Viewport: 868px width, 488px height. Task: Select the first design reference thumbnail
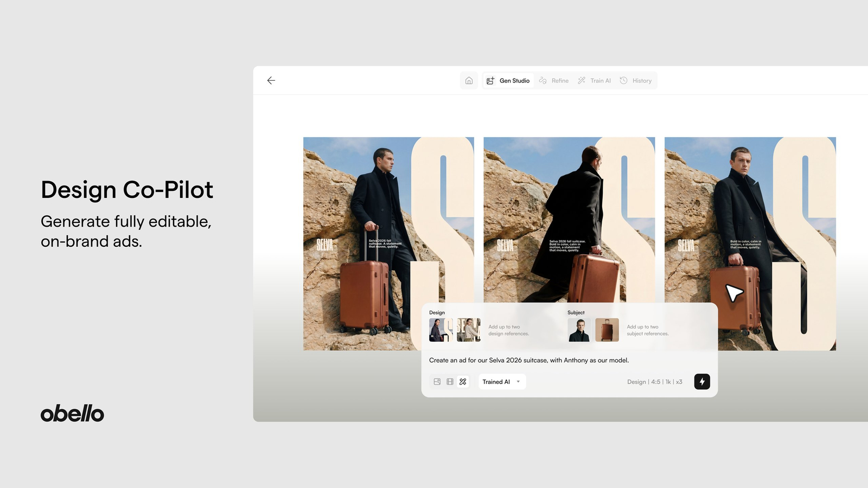tap(441, 330)
